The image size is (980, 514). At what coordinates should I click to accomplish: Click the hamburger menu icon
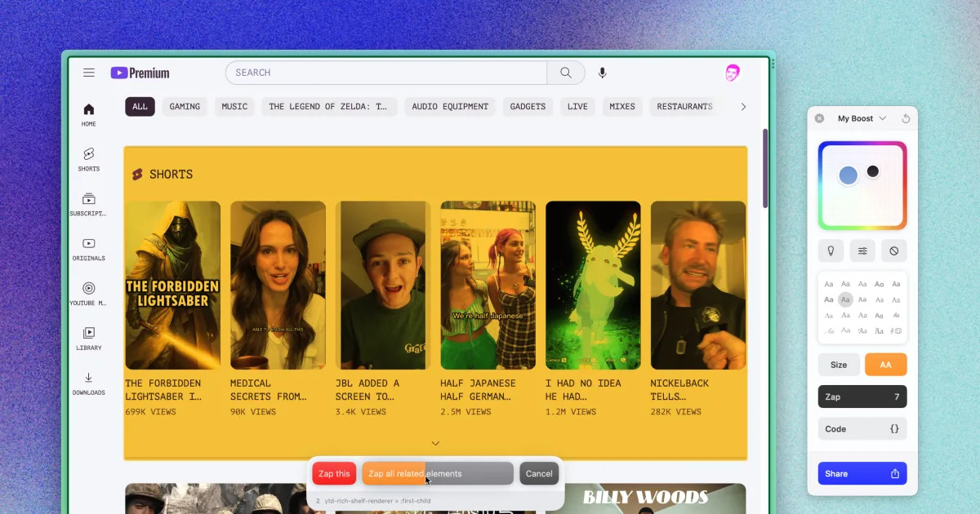pos(88,72)
